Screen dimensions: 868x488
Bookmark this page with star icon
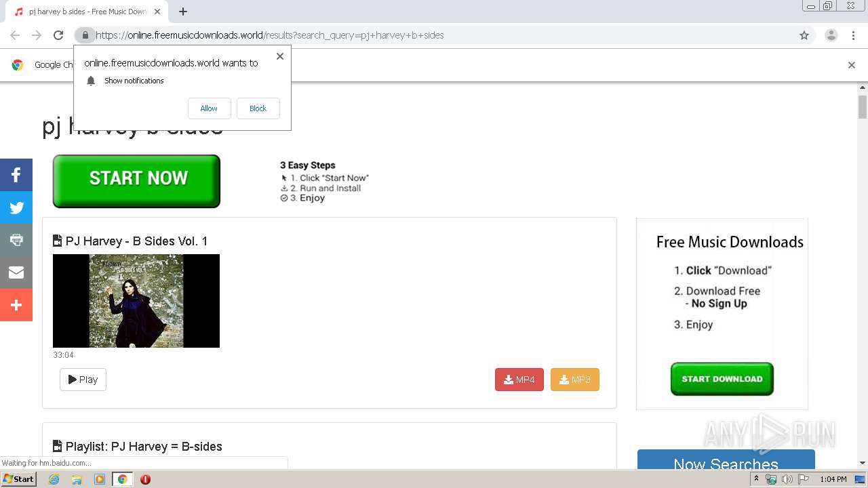point(804,35)
